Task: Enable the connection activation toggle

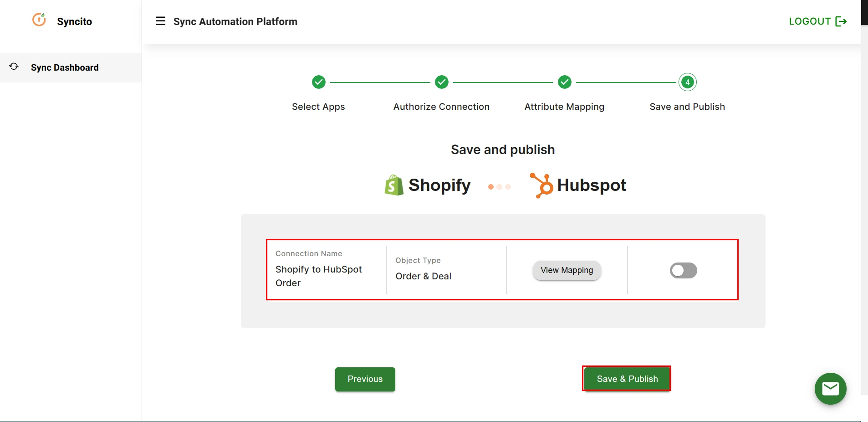Action: coord(683,270)
